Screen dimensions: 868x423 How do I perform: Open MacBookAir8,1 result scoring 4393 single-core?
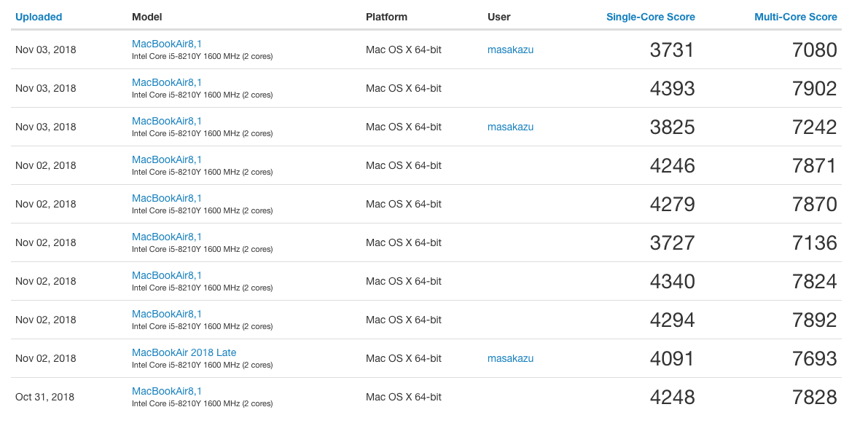click(167, 82)
